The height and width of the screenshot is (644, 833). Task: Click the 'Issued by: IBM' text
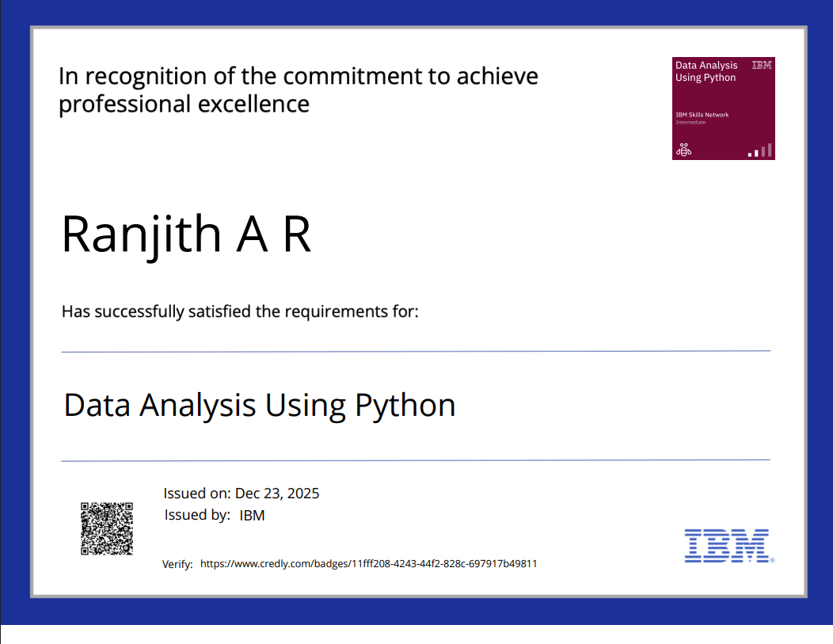214,515
